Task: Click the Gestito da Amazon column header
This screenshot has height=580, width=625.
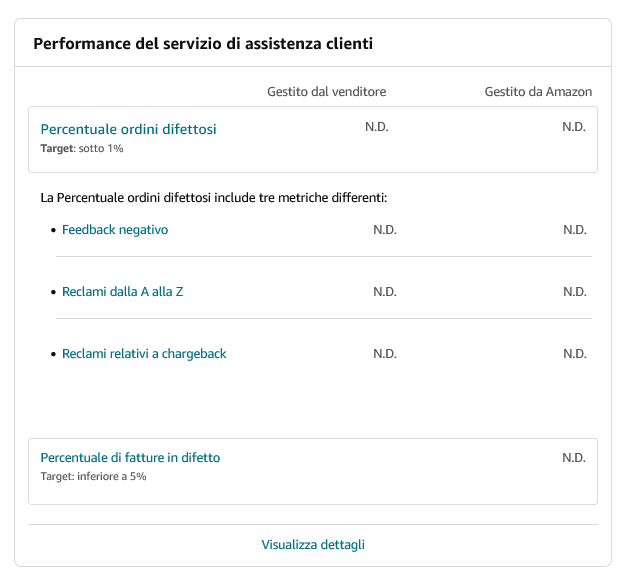Action: point(538,92)
